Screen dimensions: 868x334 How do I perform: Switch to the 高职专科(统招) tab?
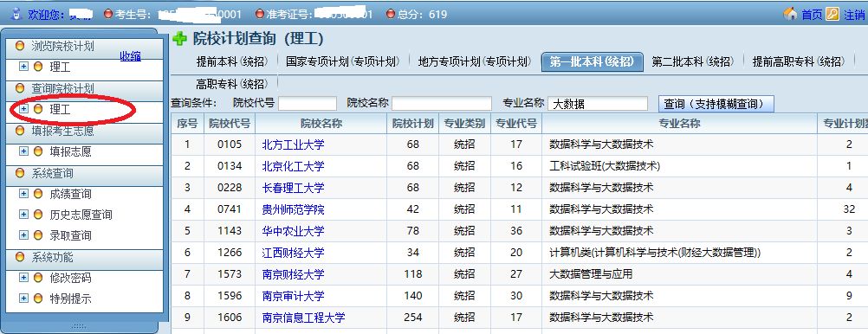pyautogui.click(x=231, y=84)
